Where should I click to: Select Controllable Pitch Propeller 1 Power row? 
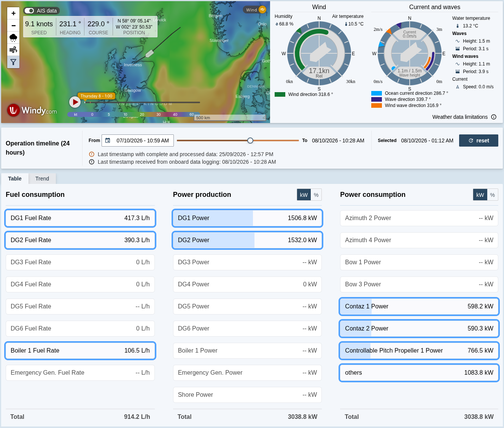(419, 351)
